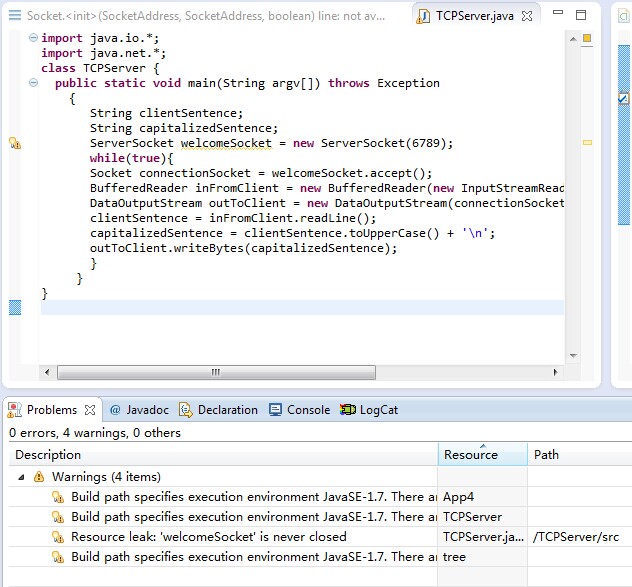The height and width of the screenshot is (587, 632).
Task: Click the line 'String capitalizedSentence;'
Action: [184, 128]
